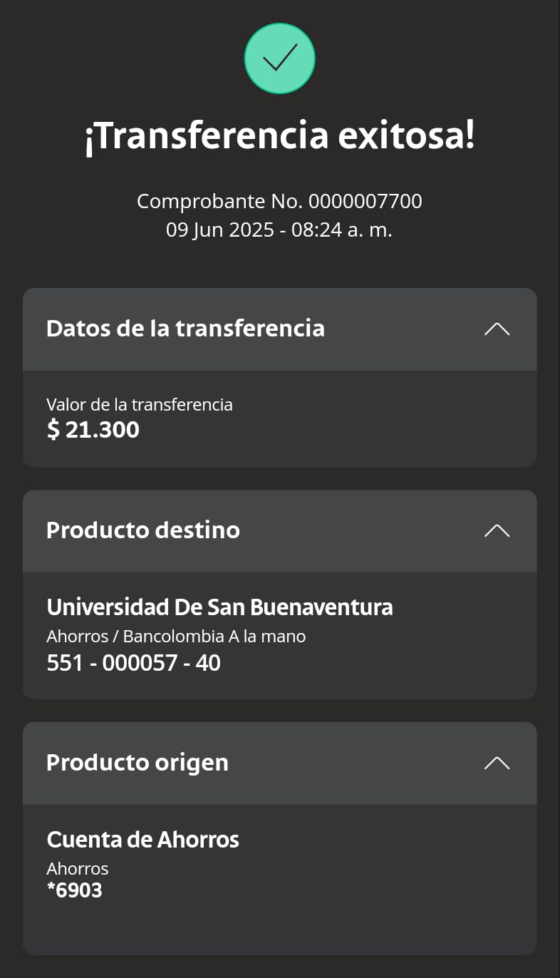Select the masked account number *6903
The image size is (560, 978).
(x=74, y=890)
